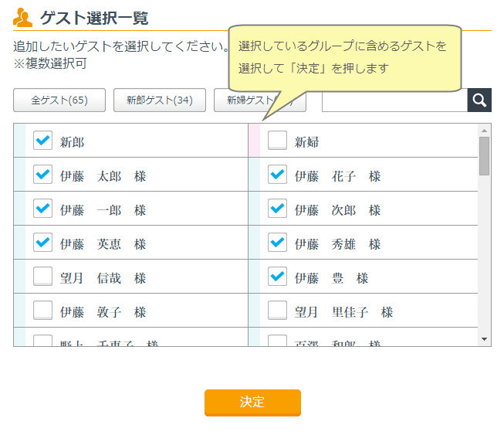
Task: Deselect 伊藤 次郎 様 checkbox
Action: coord(277,209)
